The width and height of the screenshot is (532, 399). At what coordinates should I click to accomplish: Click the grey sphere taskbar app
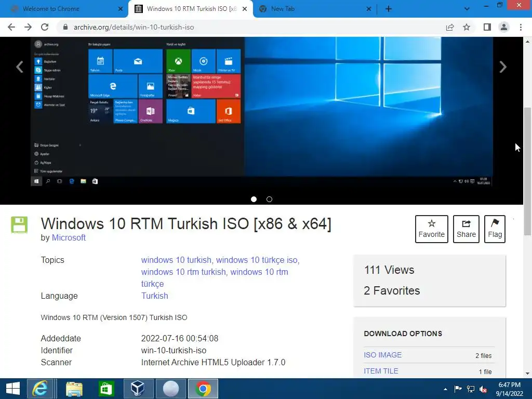(x=170, y=389)
